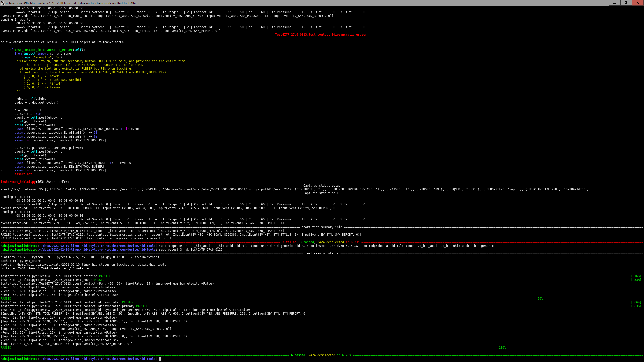Click the 'short test summary info' heading

coord(322,227)
